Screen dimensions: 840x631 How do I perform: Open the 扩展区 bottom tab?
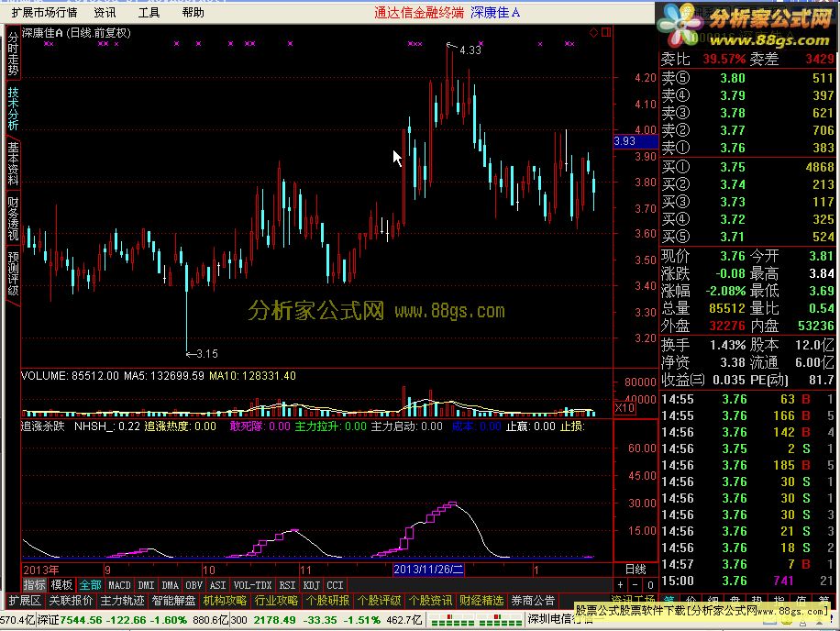[24, 601]
